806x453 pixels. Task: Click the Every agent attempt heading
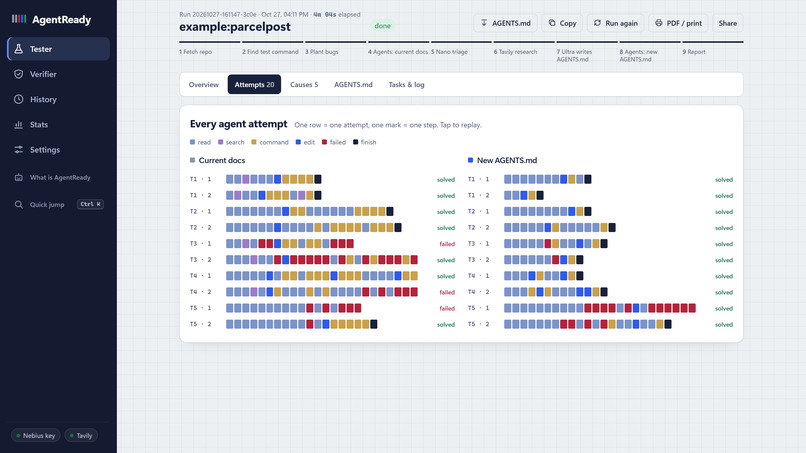239,124
